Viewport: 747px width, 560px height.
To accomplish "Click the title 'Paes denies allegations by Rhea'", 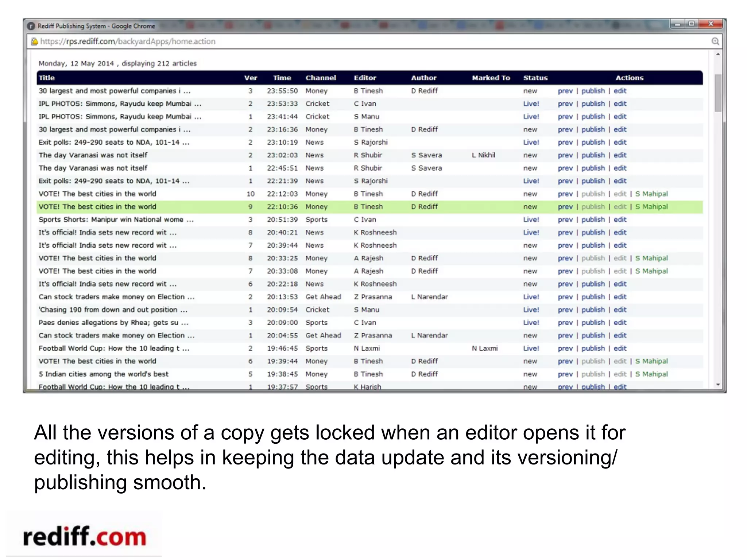I will 113,323.
